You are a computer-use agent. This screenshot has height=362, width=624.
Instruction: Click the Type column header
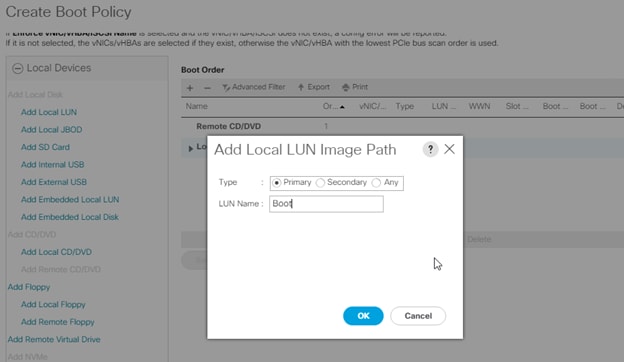coord(405,107)
